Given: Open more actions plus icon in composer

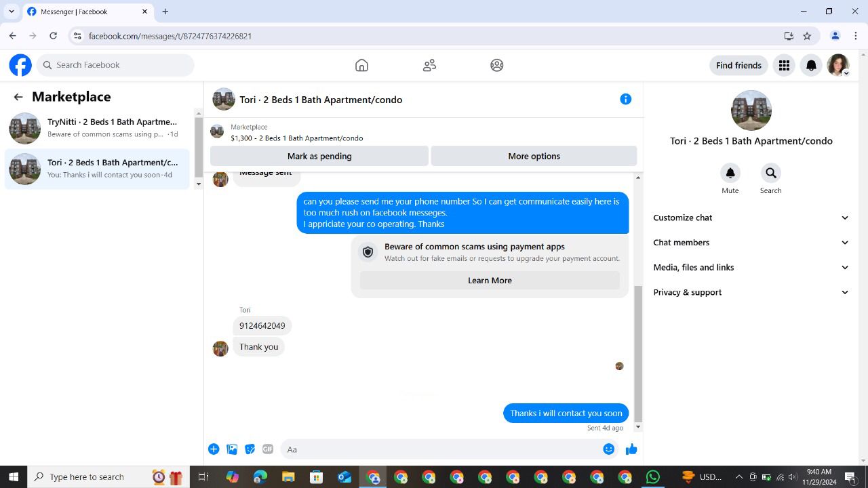Looking at the screenshot, I should [214, 449].
